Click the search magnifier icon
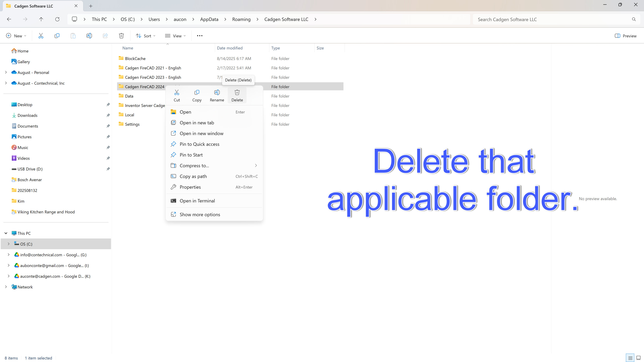644x362 pixels. pos(634,19)
